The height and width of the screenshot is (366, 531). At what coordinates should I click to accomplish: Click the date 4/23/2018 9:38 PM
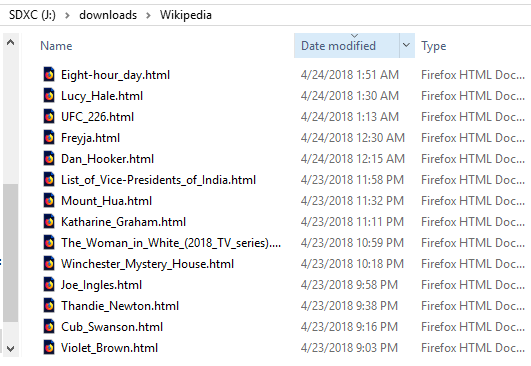tap(349, 306)
